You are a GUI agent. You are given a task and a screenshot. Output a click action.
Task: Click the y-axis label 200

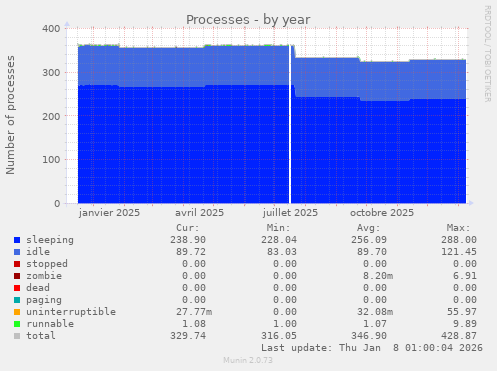tap(51, 117)
